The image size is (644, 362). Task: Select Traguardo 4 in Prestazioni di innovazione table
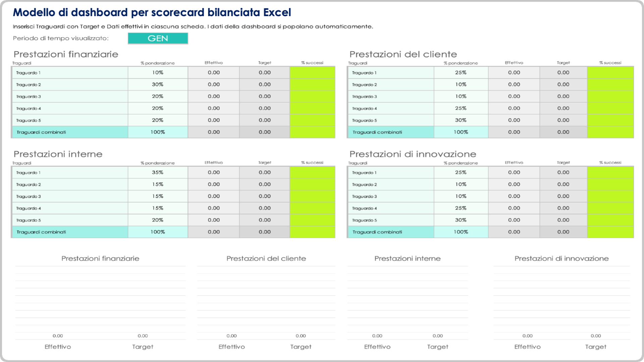coord(391,208)
